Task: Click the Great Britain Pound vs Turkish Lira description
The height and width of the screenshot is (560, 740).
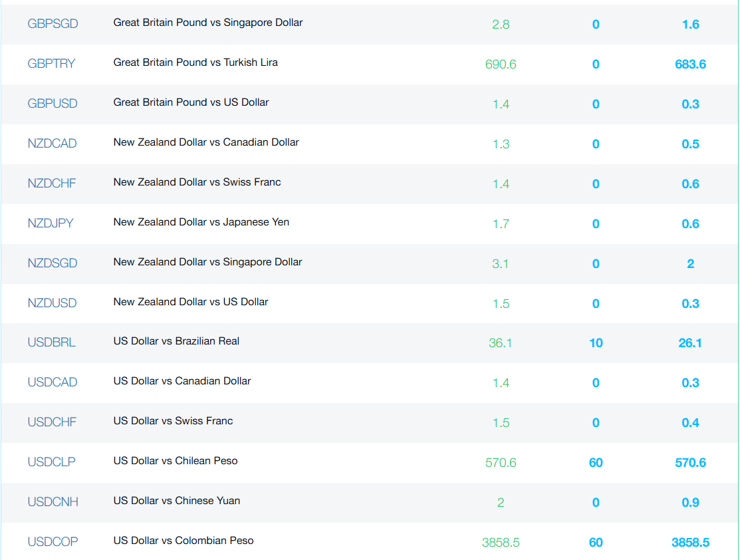Action: [x=195, y=63]
